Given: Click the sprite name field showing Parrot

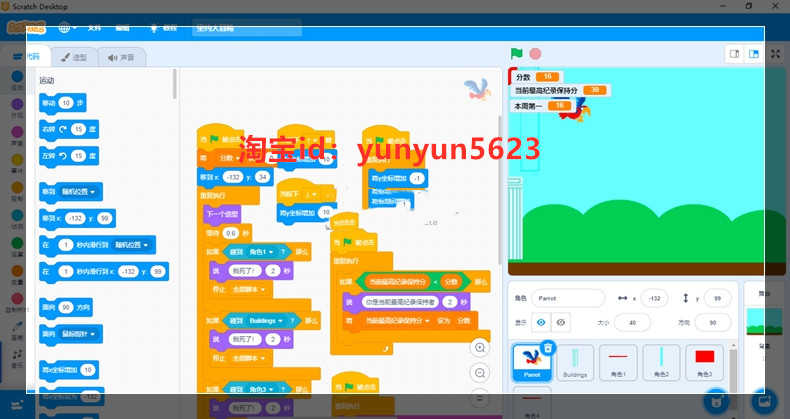Looking at the screenshot, I should [x=567, y=298].
